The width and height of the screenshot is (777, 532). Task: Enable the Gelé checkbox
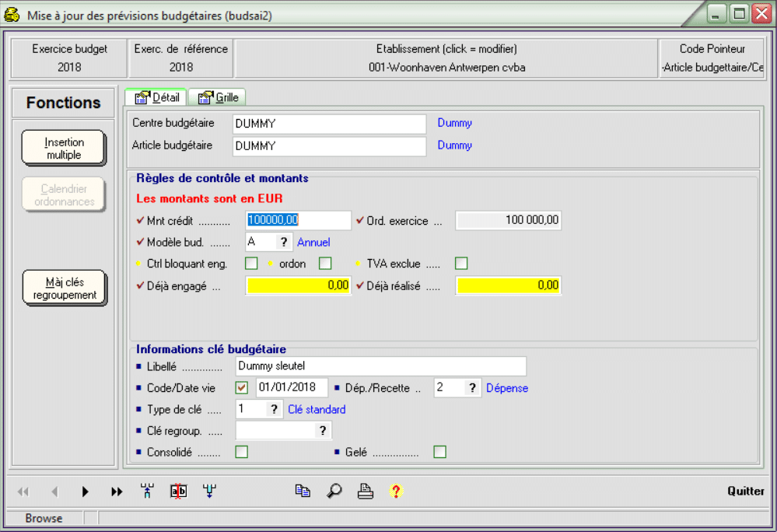(439, 452)
